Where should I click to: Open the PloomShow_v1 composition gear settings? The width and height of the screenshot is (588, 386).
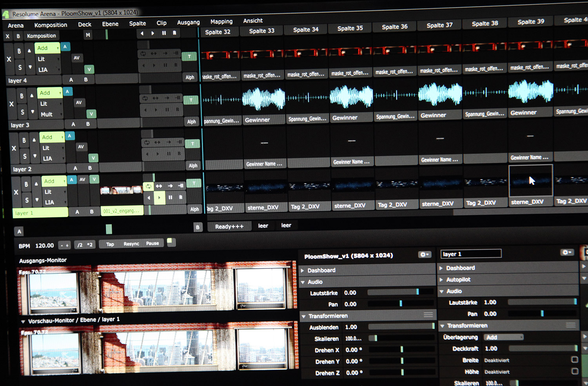coord(425,255)
